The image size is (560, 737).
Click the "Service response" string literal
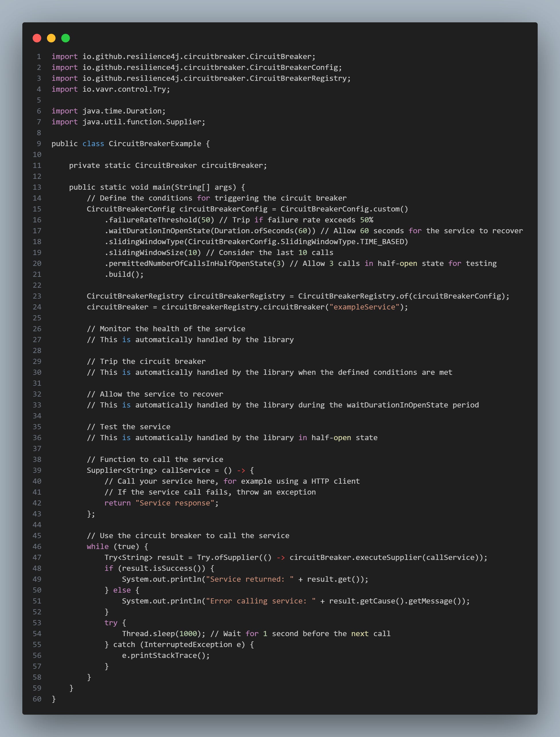pos(175,503)
